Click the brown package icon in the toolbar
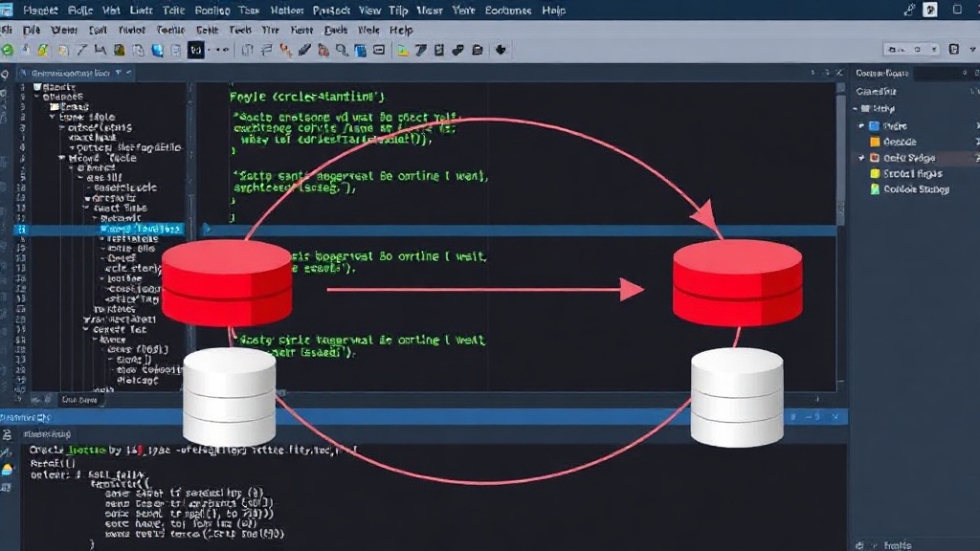Viewport: 980px width, 551px height. (119, 50)
